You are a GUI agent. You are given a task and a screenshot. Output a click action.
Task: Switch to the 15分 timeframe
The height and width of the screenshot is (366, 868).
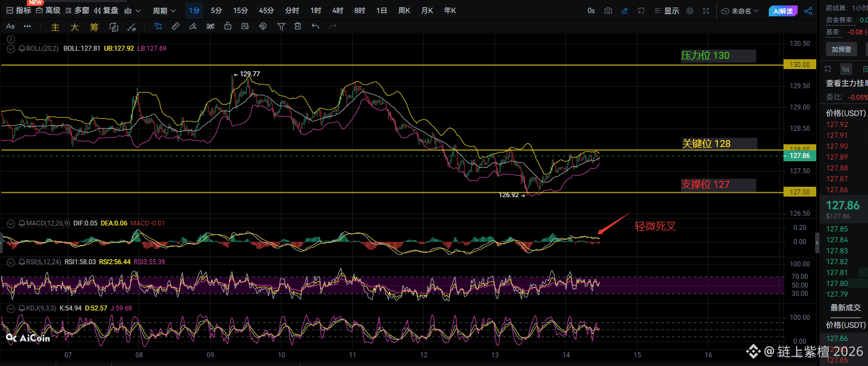pyautogui.click(x=240, y=11)
